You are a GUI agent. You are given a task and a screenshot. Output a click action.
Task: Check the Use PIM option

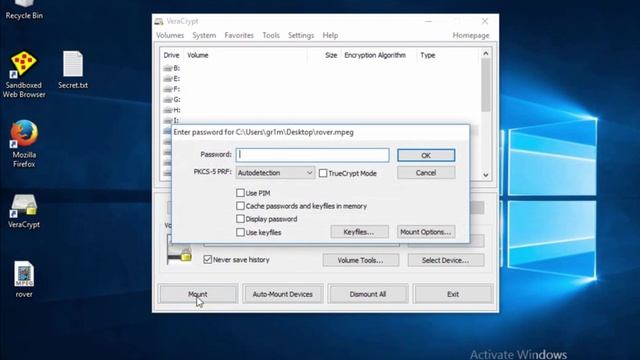[x=240, y=193]
